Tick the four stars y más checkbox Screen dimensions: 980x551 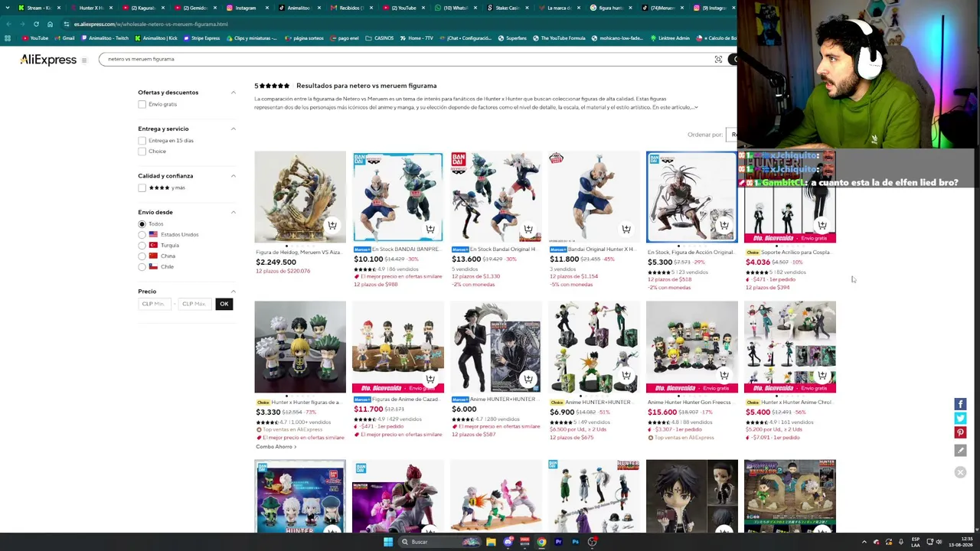(142, 187)
